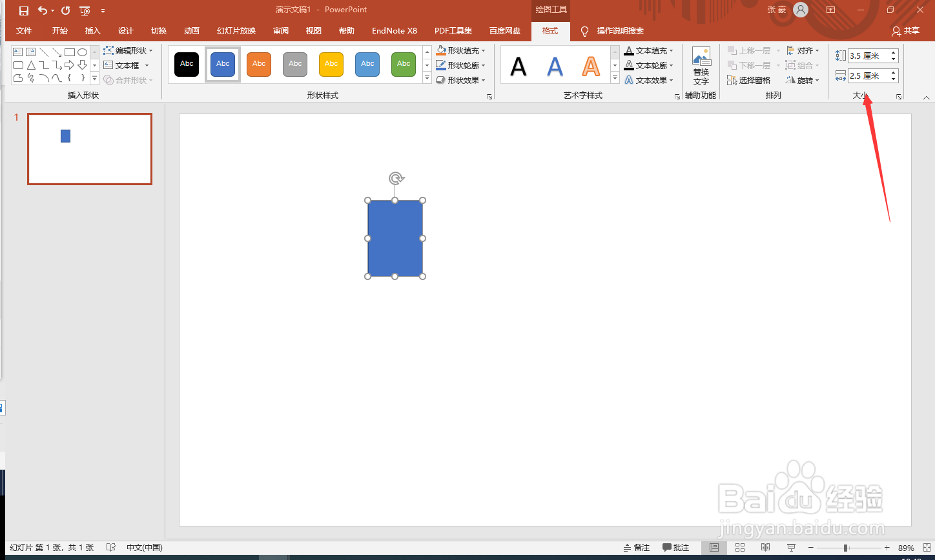The height and width of the screenshot is (560, 935).
Task: Choose the black WordArt letter A style
Action: pyautogui.click(x=519, y=66)
